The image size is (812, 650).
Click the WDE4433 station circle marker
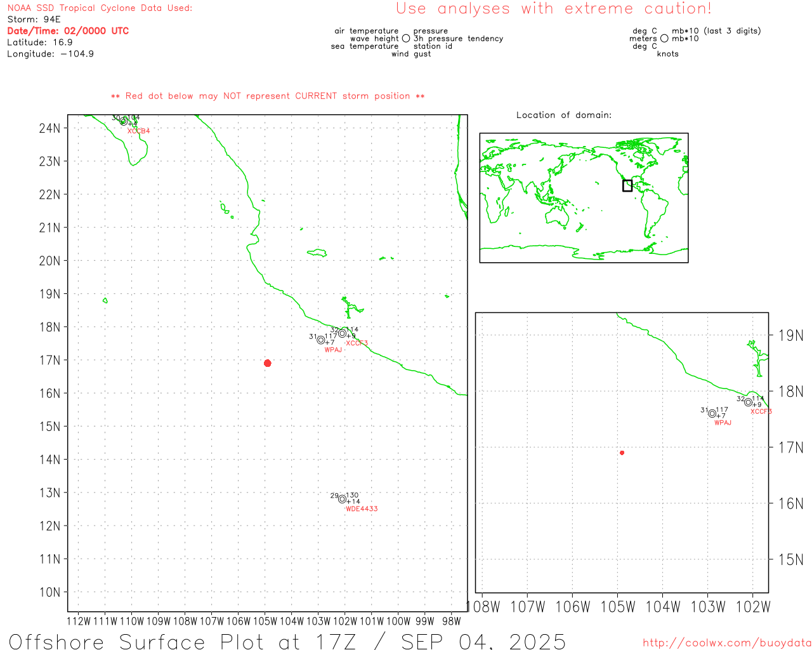342,499
